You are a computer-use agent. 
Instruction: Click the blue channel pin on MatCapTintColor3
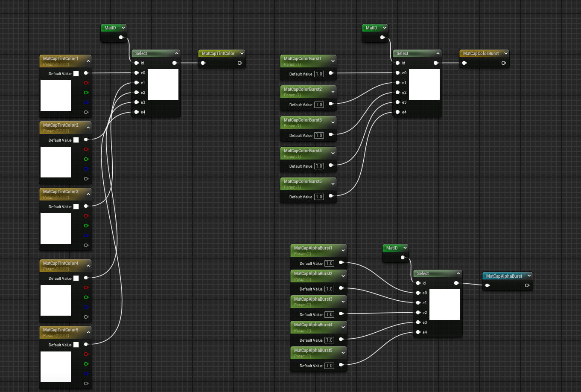tap(86, 235)
